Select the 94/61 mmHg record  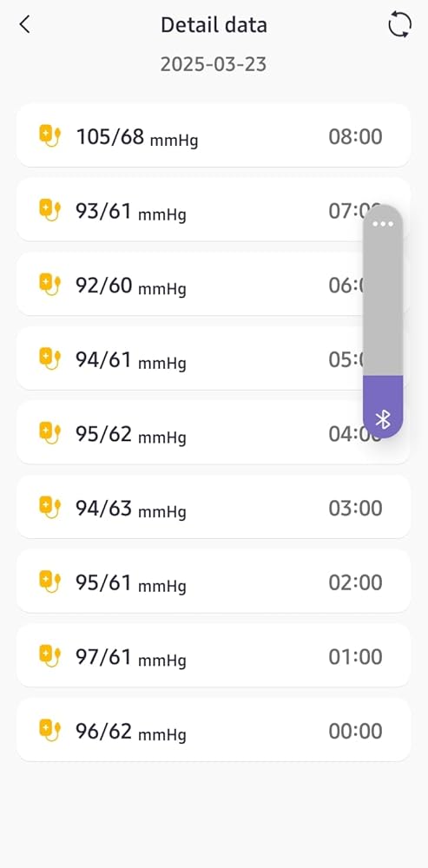(214, 358)
